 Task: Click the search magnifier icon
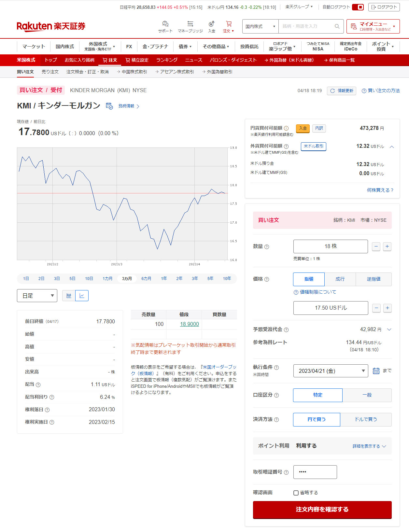click(x=337, y=26)
